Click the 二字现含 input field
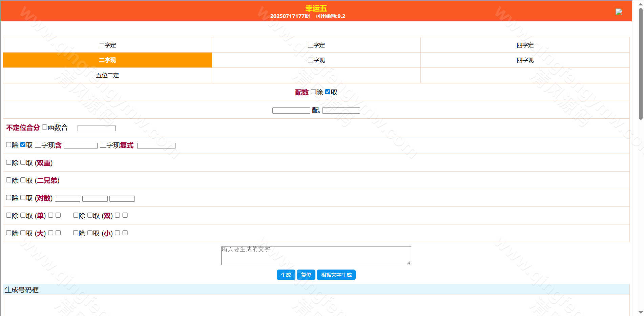The image size is (644, 316). click(x=81, y=146)
